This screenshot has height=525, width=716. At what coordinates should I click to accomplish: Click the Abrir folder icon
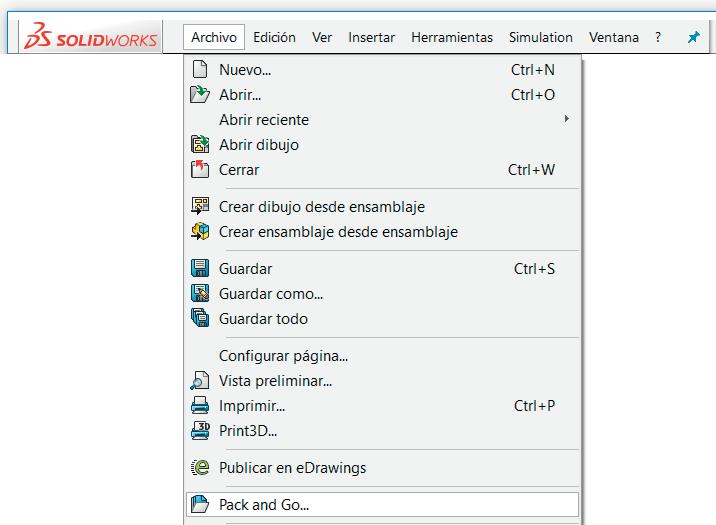[x=200, y=94]
